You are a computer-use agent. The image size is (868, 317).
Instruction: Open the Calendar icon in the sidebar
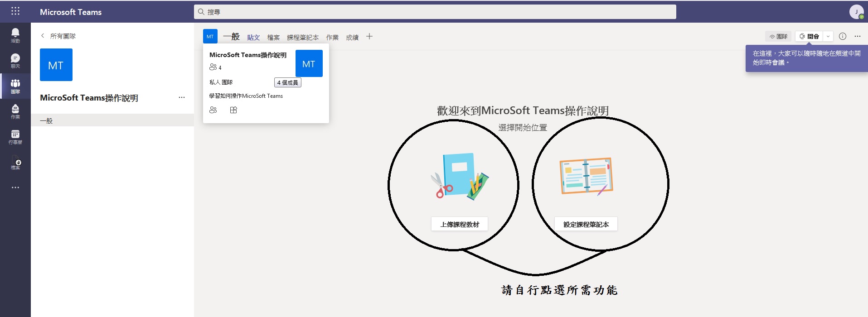click(15, 137)
